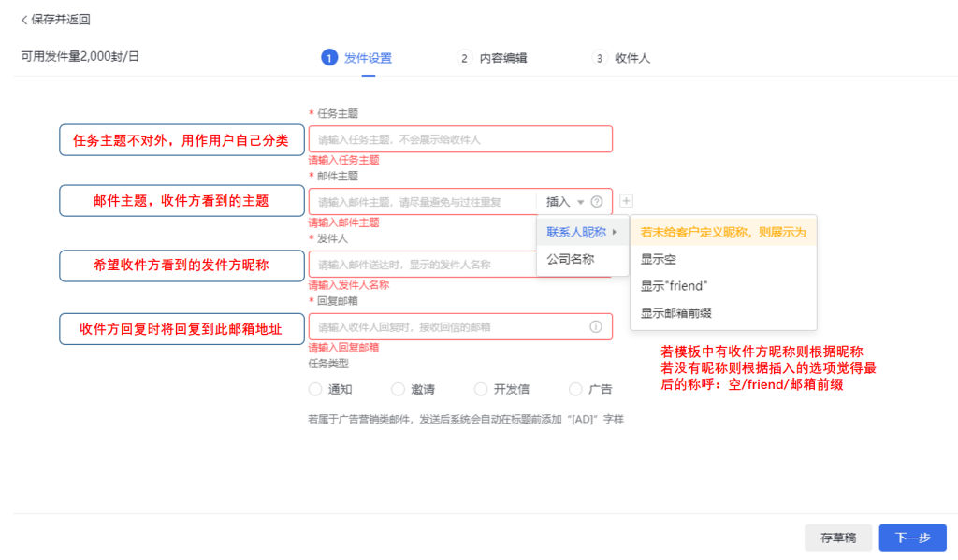Open the 插入 dropdown in 邮件主题
This screenshot has width=958, height=560.
(x=565, y=202)
